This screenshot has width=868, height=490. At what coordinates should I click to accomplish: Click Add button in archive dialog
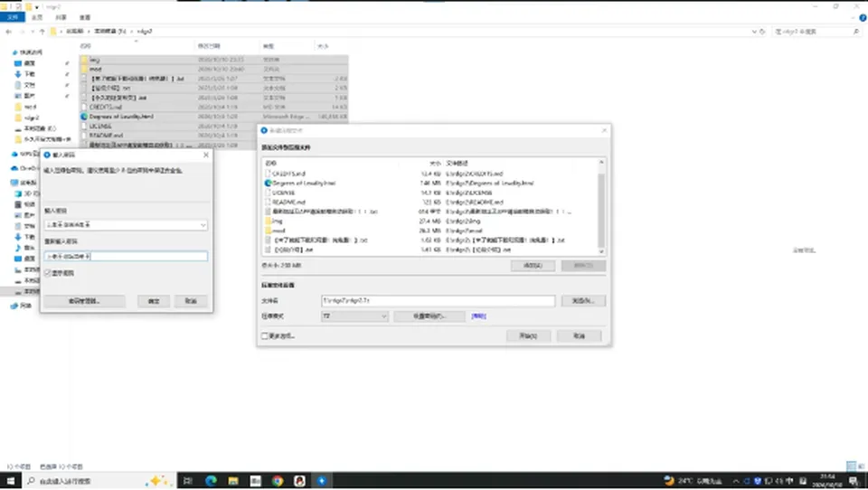(532, 265)
